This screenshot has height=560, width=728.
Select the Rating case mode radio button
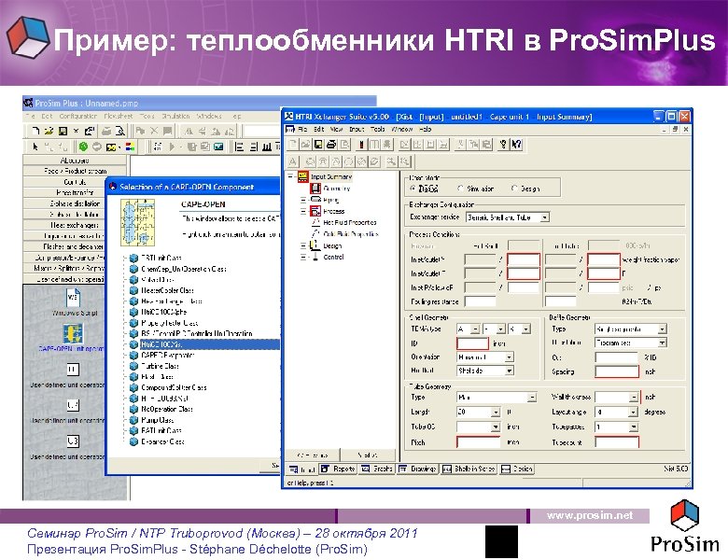point(413,189)
